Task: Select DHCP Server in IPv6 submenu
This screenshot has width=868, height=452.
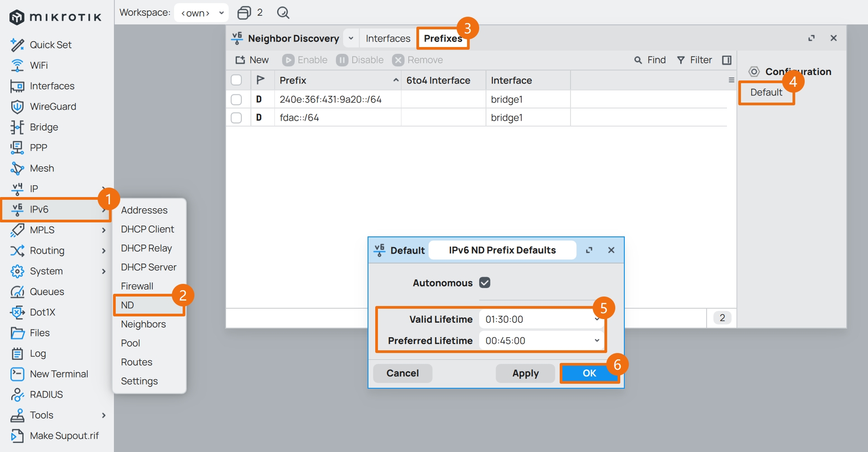Action: 149,267
